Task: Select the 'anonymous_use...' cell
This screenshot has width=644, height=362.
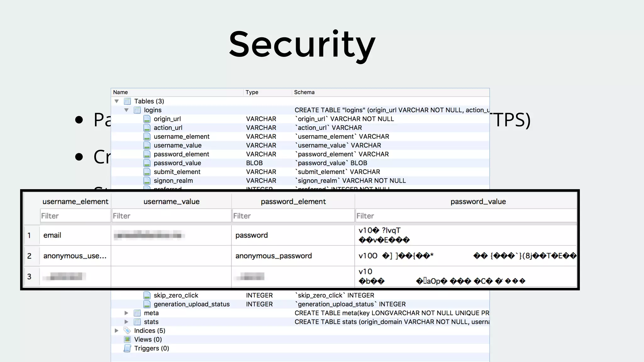Action: tap(75, 256)
